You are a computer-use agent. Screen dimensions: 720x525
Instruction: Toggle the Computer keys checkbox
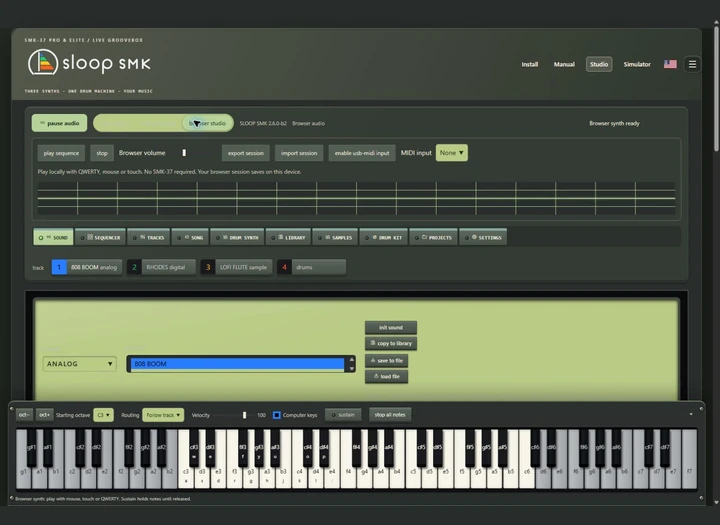(x=277, y=415)
